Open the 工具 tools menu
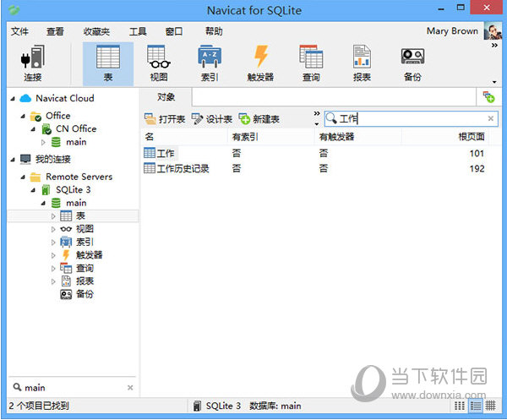507x420 pixels. pyautogui.click(x=138, y=31)
